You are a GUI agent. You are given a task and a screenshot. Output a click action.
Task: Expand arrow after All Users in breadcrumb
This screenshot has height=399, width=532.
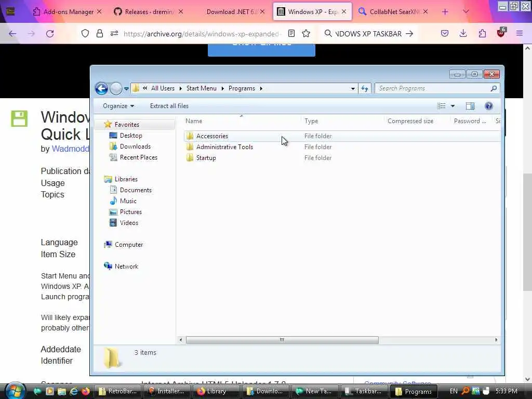[x=180, y=88]
